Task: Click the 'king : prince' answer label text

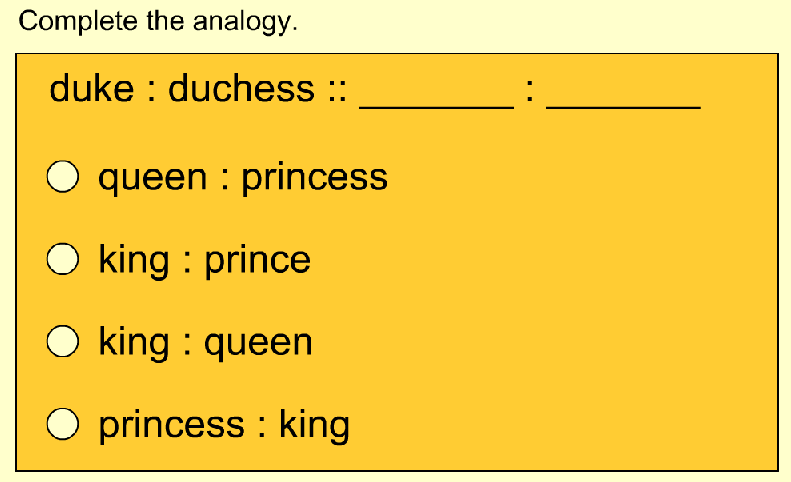Action: (x=204, y=261)
